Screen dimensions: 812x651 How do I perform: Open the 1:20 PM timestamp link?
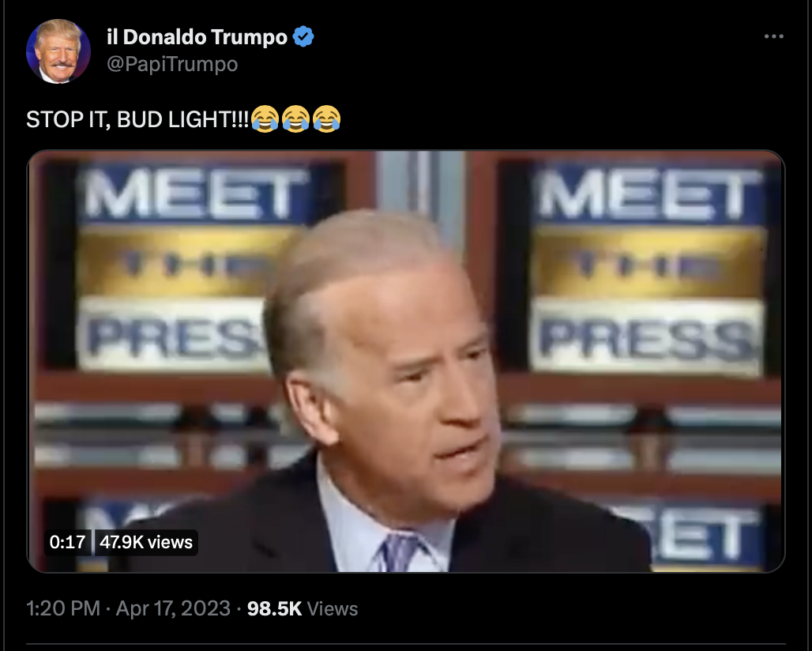click(62, 608)
